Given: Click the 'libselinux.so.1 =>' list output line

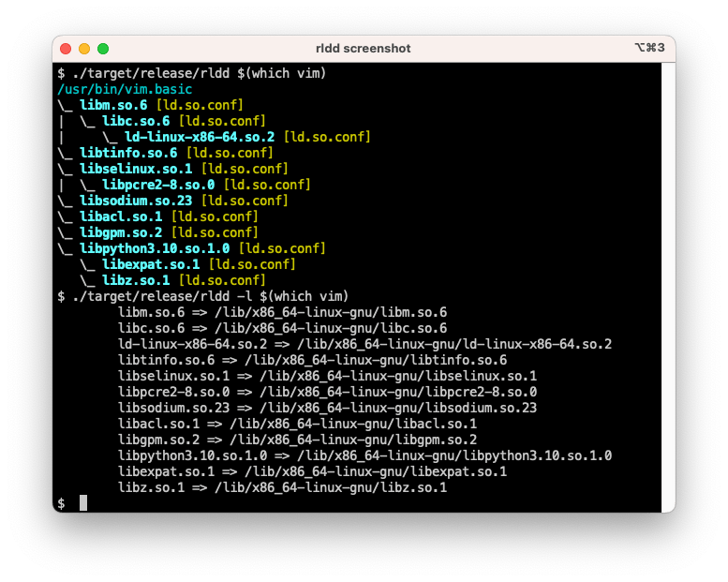Looking at the screenshot, I should [327, 376].
